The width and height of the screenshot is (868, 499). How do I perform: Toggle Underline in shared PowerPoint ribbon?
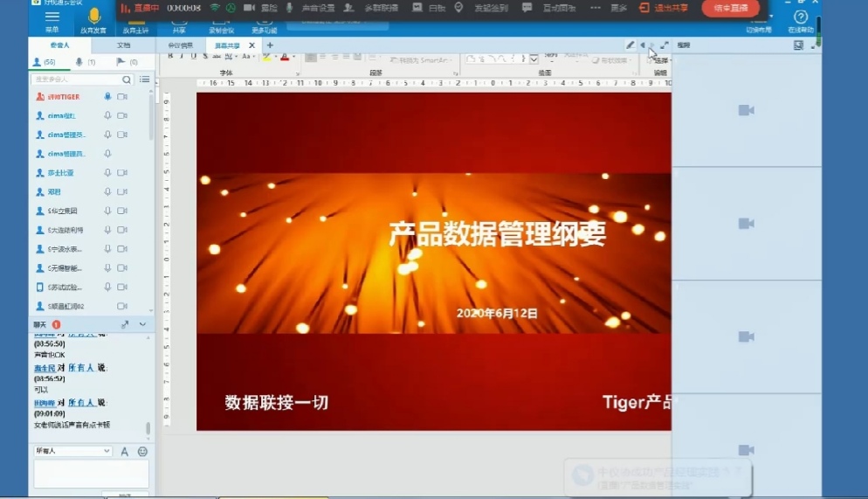[x=193, y=56]
